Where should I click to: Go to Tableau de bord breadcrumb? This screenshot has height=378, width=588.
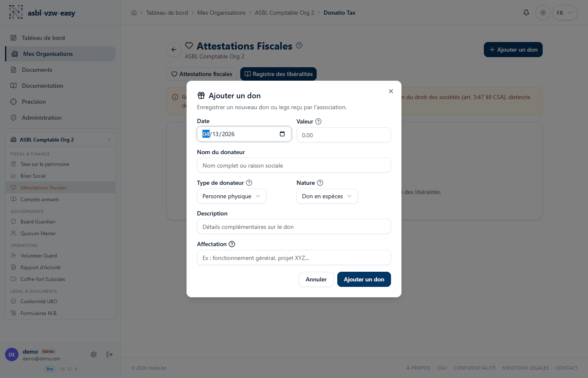(167, 13)
